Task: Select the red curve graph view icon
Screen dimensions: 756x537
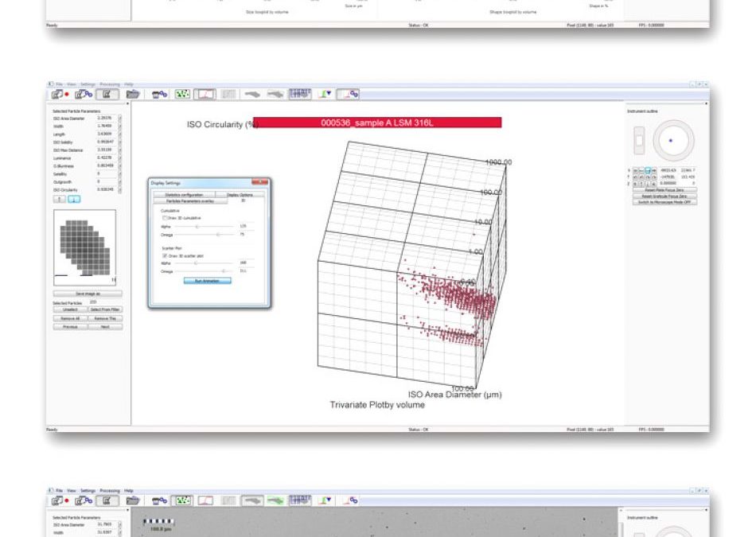Action: (x=205, y=95)
